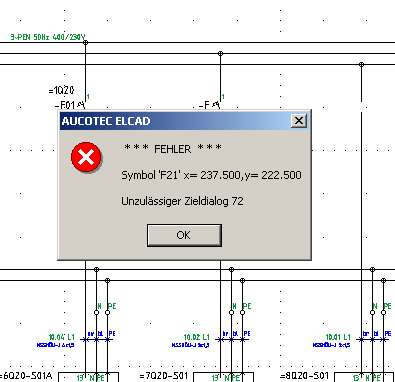This screenshot has height=382, width=395.
Task: Select the 3-PEN 50Hz 400/230V bus label
Action: pyautogui.click(x=48, y=37)
